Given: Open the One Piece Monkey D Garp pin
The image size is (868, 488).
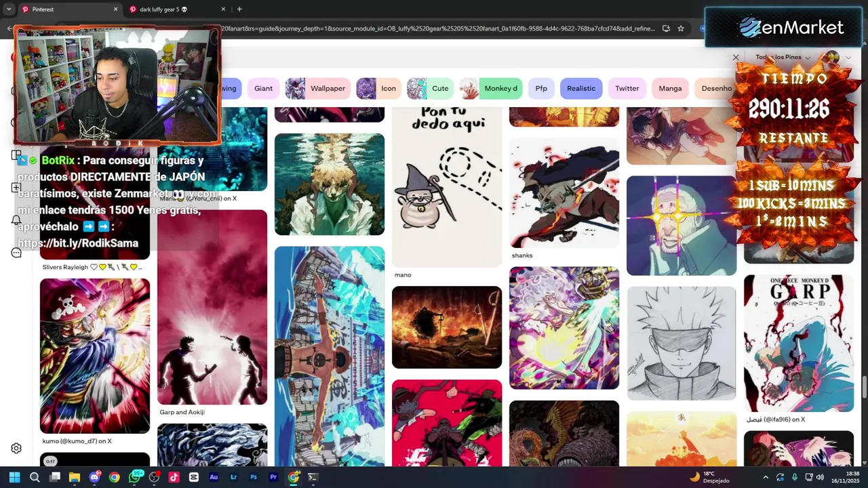Looking at the screenshot, I should (x=799, y=343).
